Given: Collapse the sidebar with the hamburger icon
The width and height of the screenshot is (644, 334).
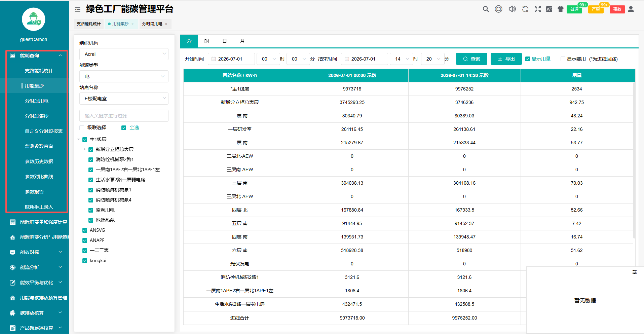Looking at the screenshot, I should (77, 9).
